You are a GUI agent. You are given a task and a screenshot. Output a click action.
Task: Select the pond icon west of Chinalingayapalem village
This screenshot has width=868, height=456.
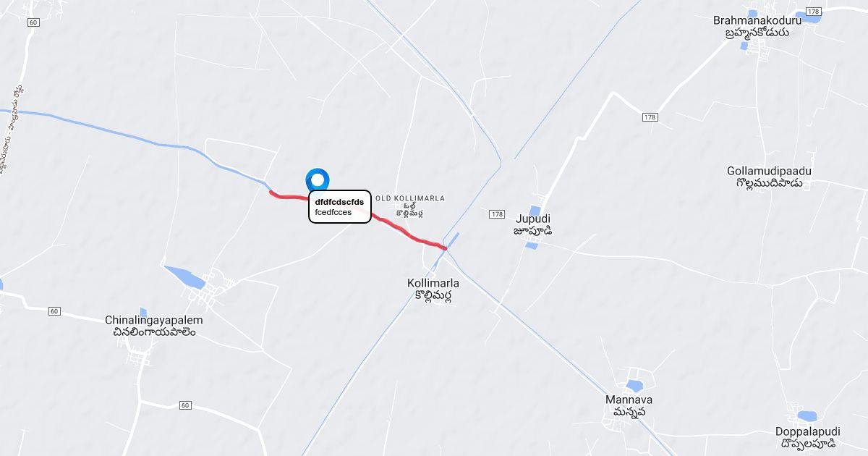click(186, 275)
